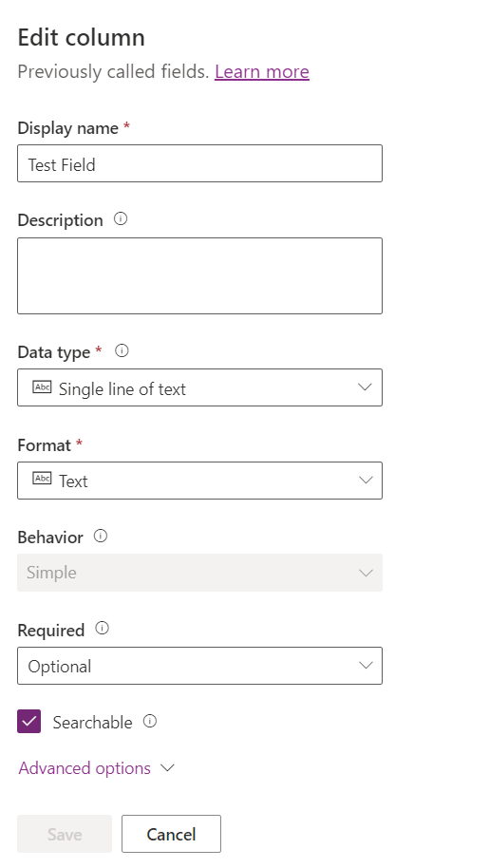Image resolution: width=489 pixels, height=868 pixels.
Task: Click the chevron icon beside Advanced options
Action: pyautogui.click(x=167, y=767)
